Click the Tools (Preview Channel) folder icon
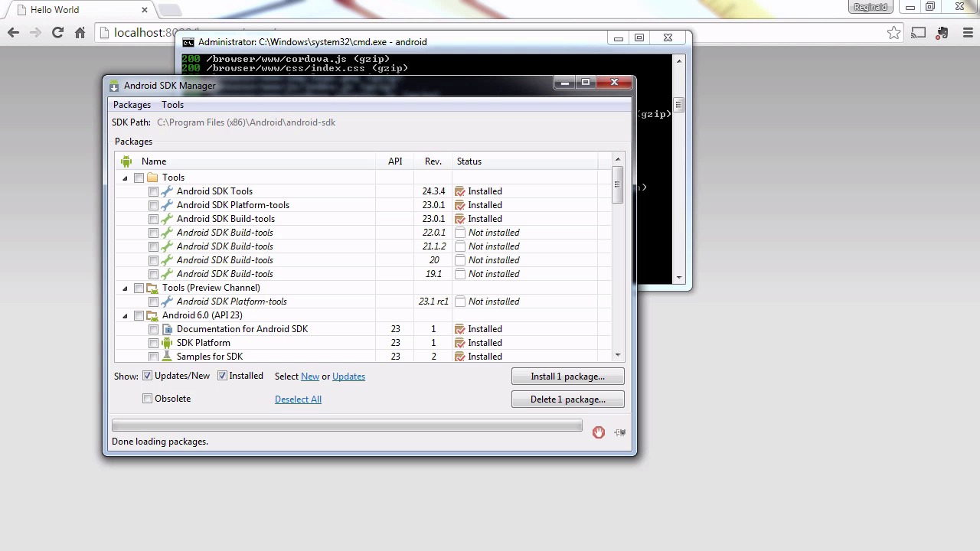The image size is (980, 551). point(152,288)
